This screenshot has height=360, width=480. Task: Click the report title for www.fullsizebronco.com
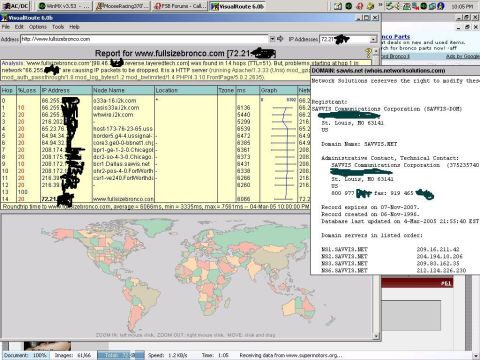click(185, 53)
